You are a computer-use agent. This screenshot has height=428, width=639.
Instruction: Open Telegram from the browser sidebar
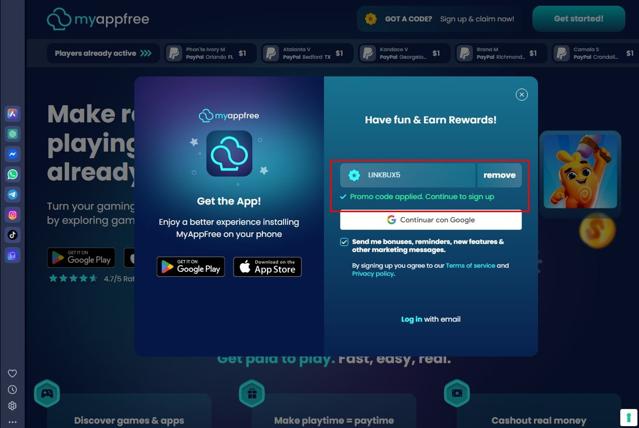(12, 194)
